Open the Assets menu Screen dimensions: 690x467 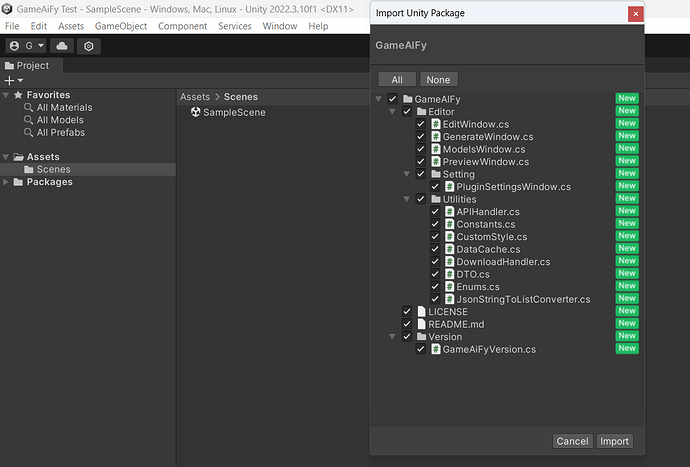71,26
